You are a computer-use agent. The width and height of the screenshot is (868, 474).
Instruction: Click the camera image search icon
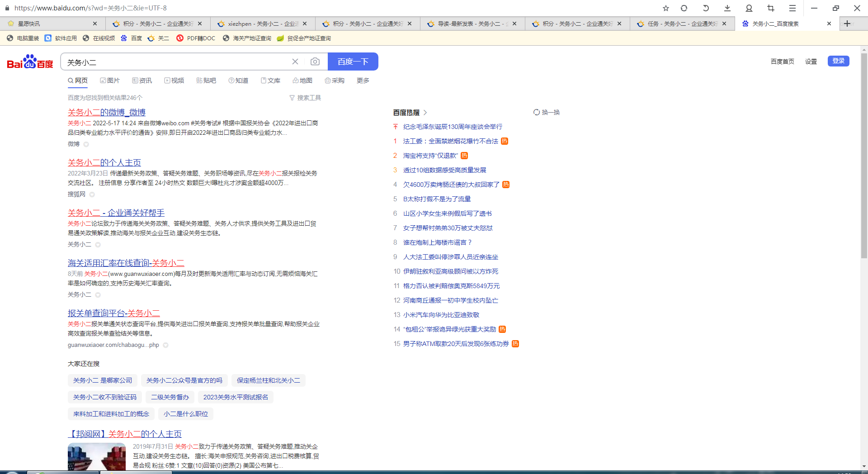315,62
